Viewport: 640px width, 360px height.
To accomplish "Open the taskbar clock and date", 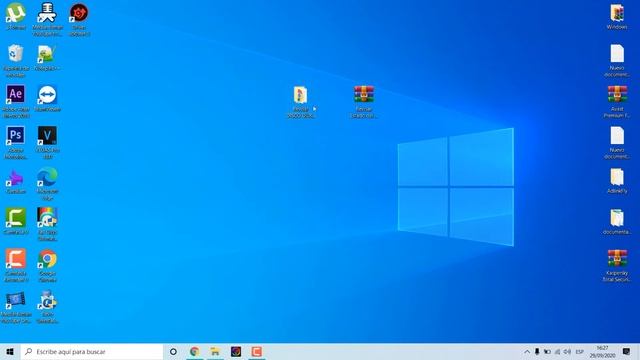I will (602, 351).
